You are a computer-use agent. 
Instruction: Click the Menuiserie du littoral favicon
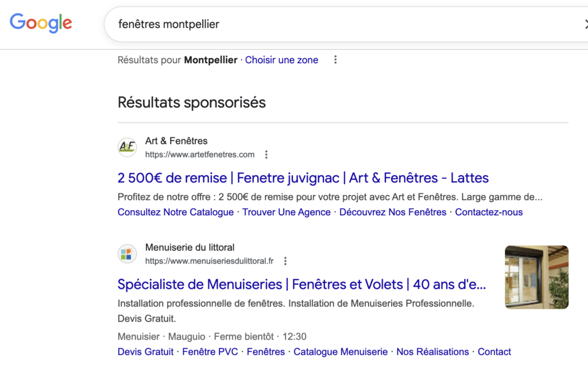tap(127, 253)
